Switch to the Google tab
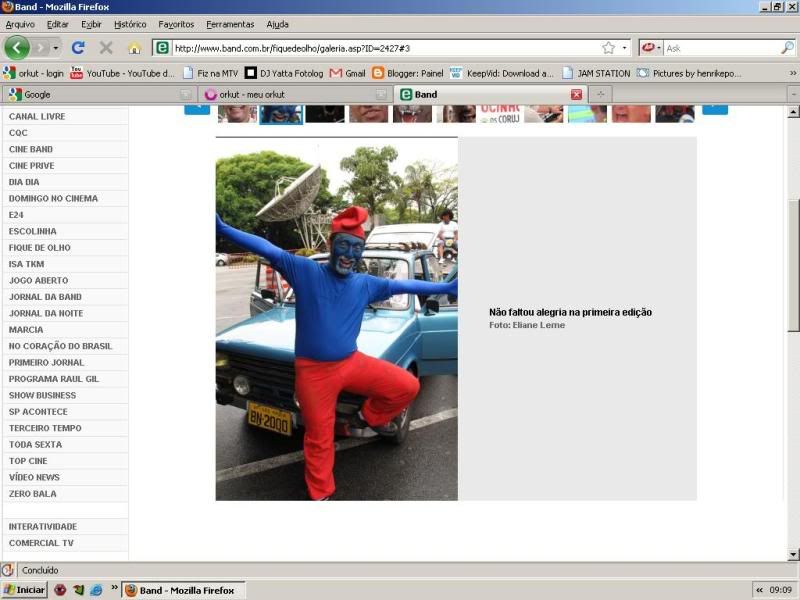 click(99, 94)
